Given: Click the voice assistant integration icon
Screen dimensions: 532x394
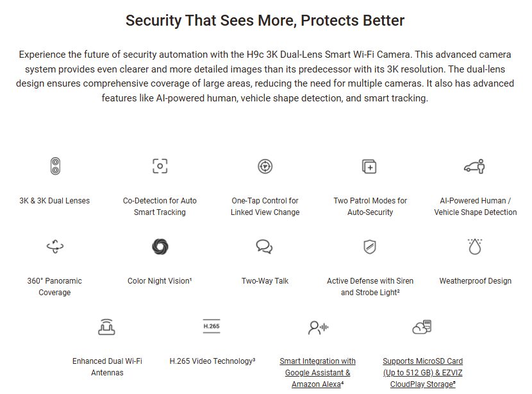Looking at the screenshot, I should 319,327.
